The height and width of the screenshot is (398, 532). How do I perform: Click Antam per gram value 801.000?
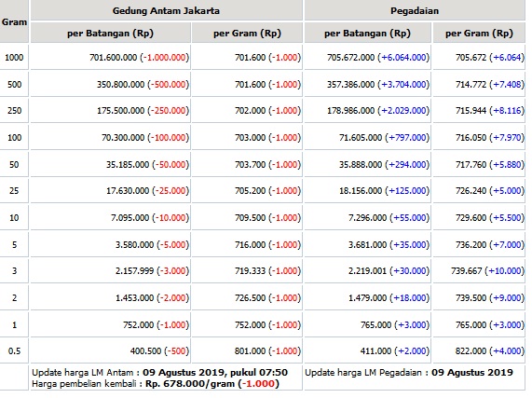click(250, 350)
